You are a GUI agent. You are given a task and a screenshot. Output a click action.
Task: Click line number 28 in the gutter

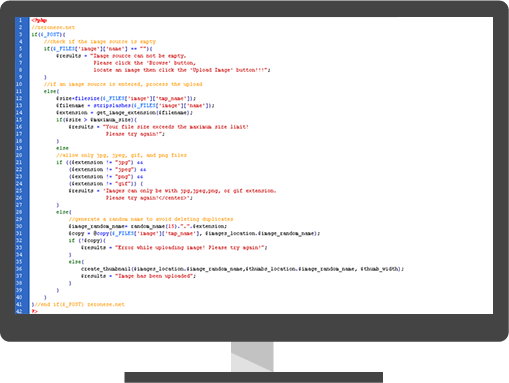[x=19, y=212]
